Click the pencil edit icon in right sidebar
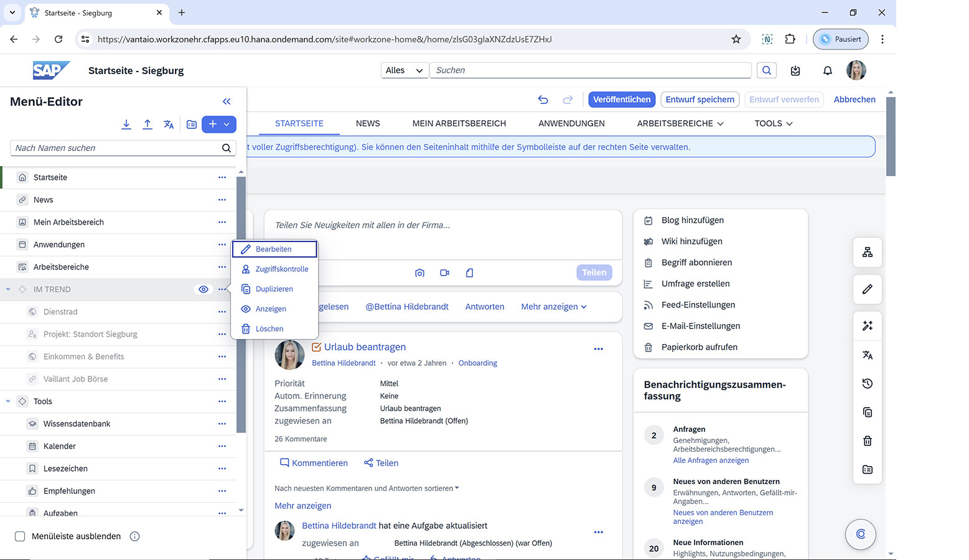969x560 pixels. (868, 289)
